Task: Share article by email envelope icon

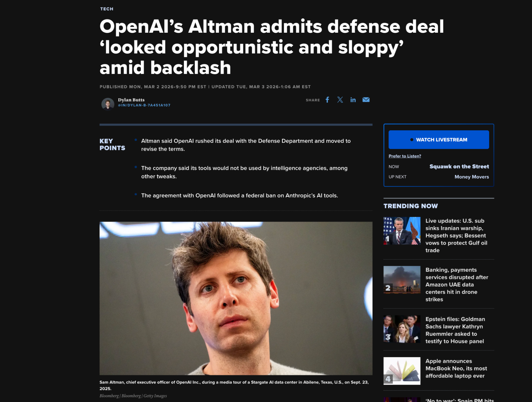Action: click(366, 100)
